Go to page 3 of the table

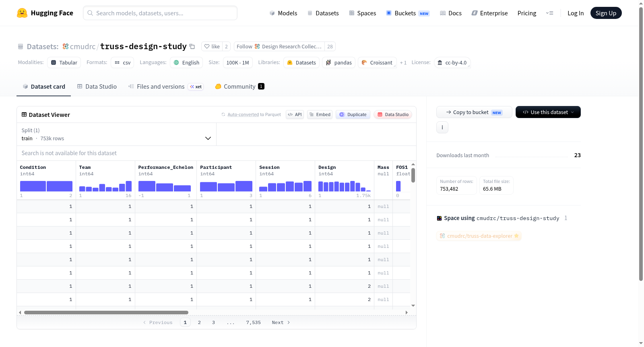click(213, 322)
